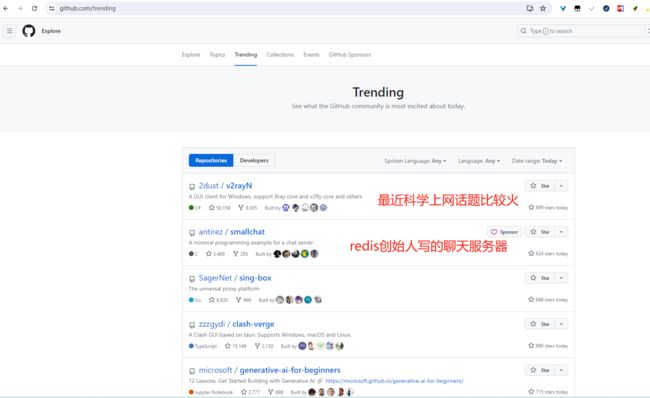Star the v2rayN repository
This screenshot has height=398, width=650.
coord(540,186)
